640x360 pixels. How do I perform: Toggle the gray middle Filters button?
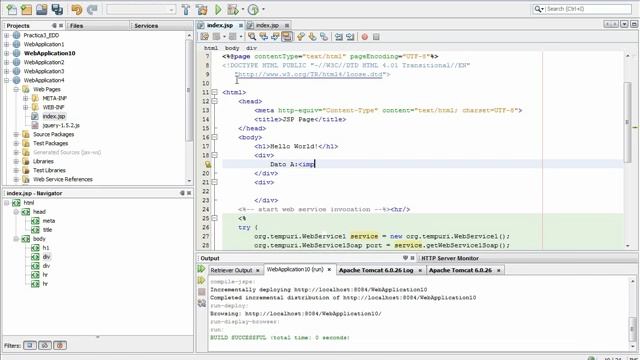click(x=45, y=345)
